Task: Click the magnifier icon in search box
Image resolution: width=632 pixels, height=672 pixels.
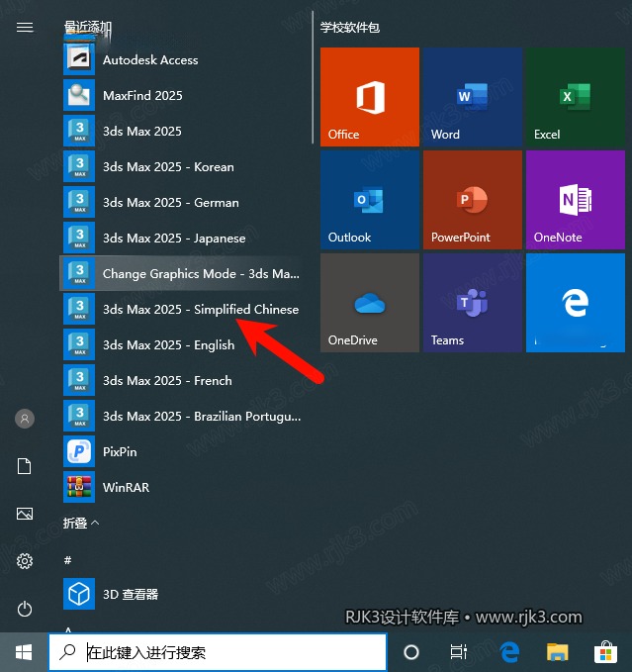Action: pos(67,652)
